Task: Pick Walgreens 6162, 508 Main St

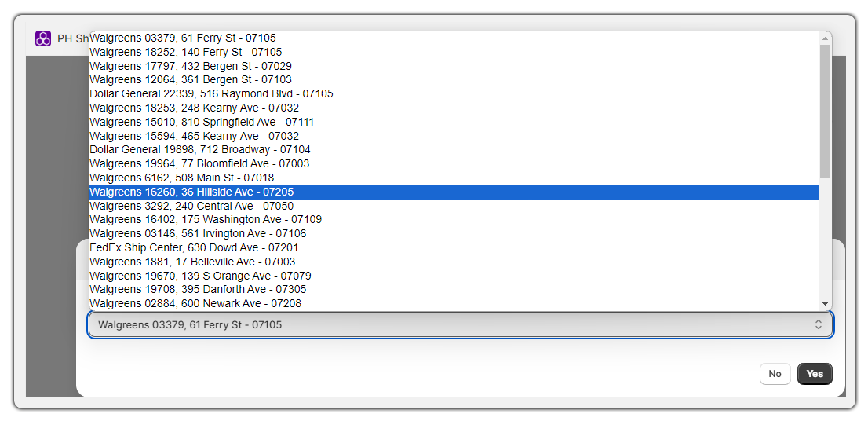Action: [454, 178]
